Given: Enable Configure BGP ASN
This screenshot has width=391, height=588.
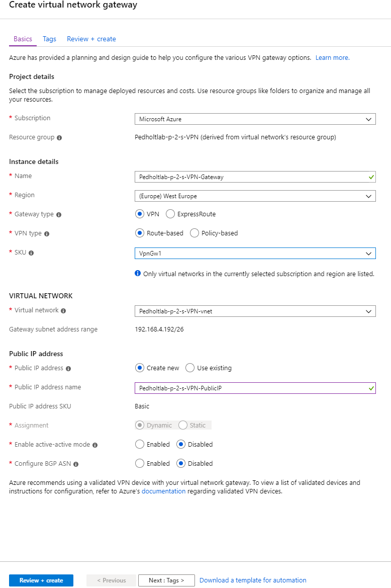Looking at the screenshot, I should pos(140,463).
